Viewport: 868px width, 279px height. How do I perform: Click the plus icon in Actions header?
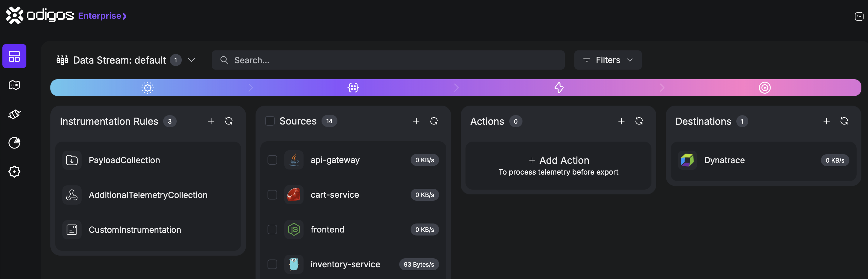621,121
